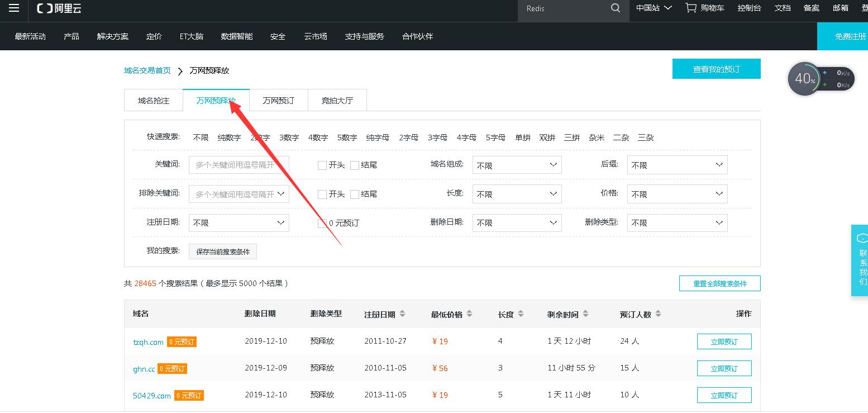Switch to the 竞拍大厅 tab
Image resolution: width=868 pixels, height=413 pixels.
pos(337,99)
